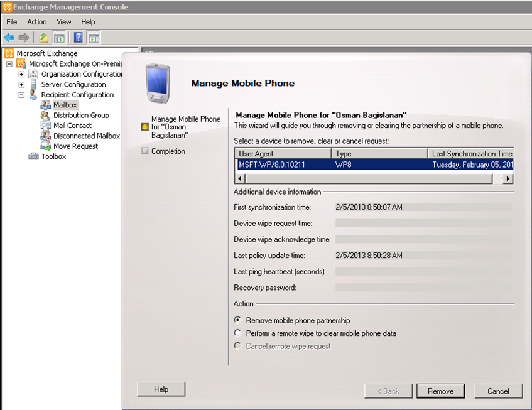Click the Forward arrow toolbar icon
The width and height of the screenshot is (532, 410).
coord(23,38)
